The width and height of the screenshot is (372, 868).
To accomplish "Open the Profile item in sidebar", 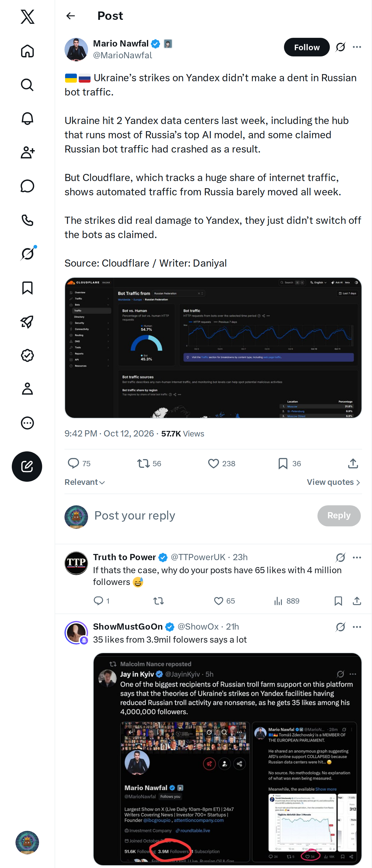I will pos(27,389).
